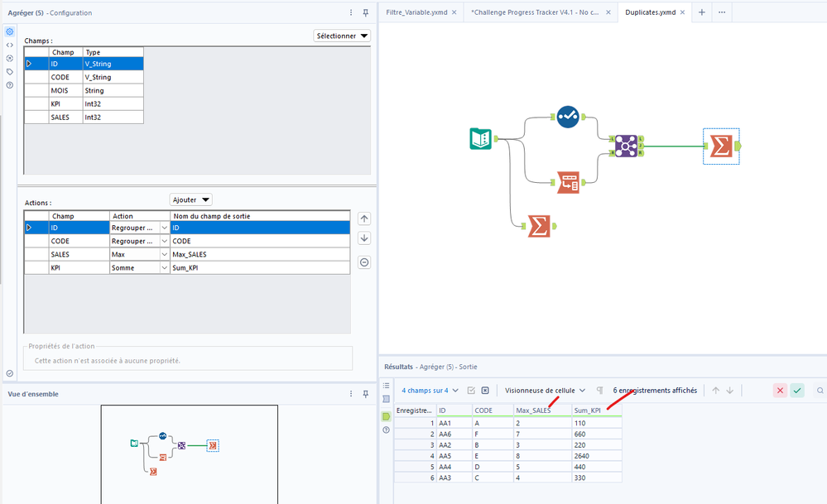Viewport: 827px width, 504px height.
Task: Click the select-all fields check icon
Action: (472, 391)
